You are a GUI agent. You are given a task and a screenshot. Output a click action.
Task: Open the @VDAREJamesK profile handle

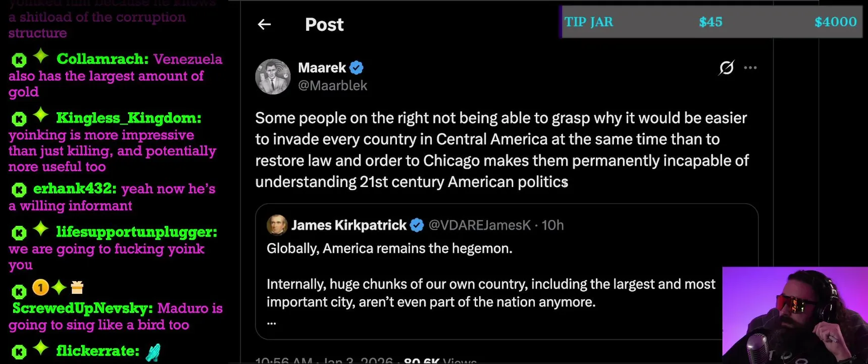click(x=479, y=225)
